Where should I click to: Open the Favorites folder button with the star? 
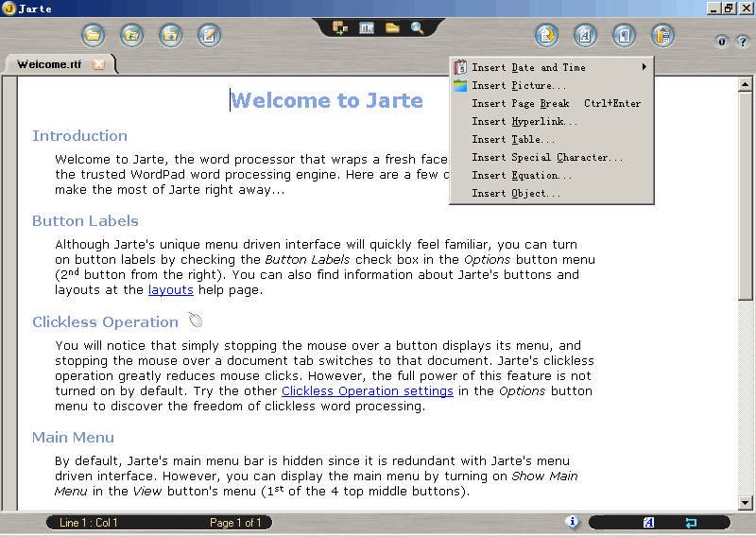pos(171,35)
